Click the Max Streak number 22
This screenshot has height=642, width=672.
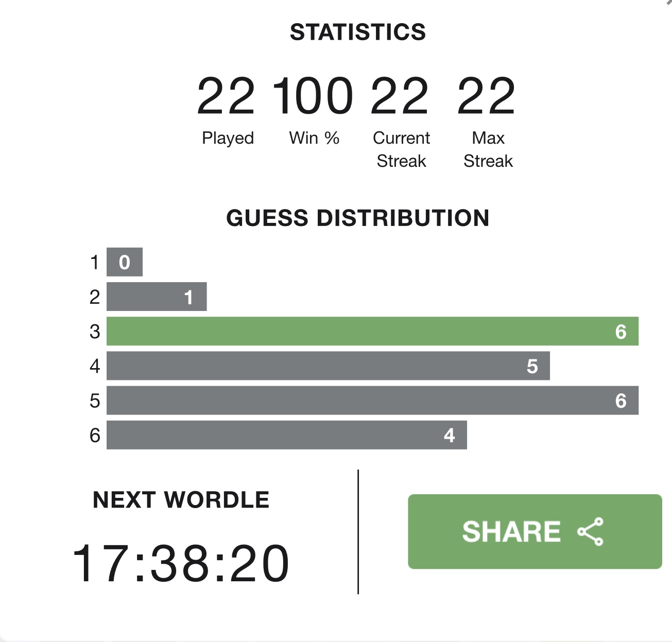pyautogui.click(x=486, y=96)
